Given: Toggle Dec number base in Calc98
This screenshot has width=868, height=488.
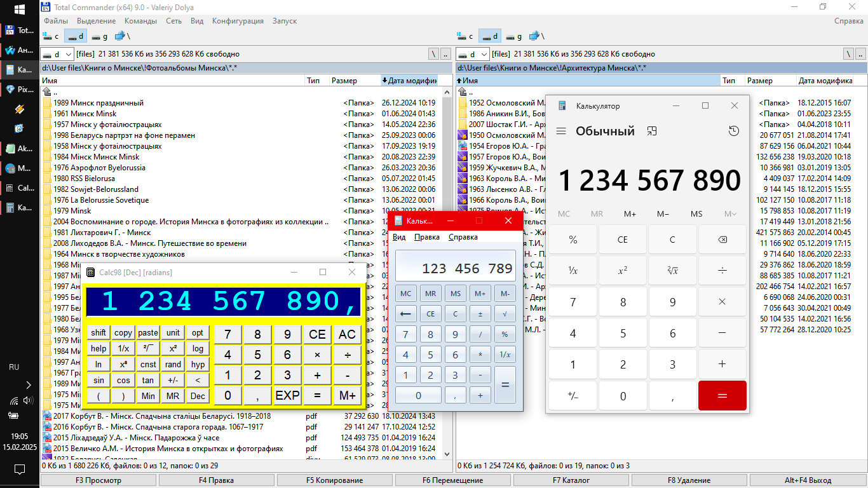Looking at the screenshot, I should point(198,396).
